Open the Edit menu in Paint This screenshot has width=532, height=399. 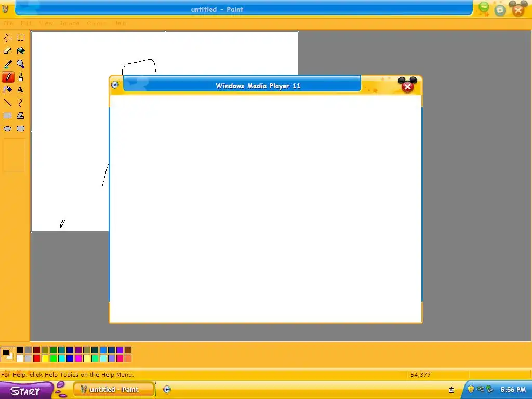(x=26, y=23)
